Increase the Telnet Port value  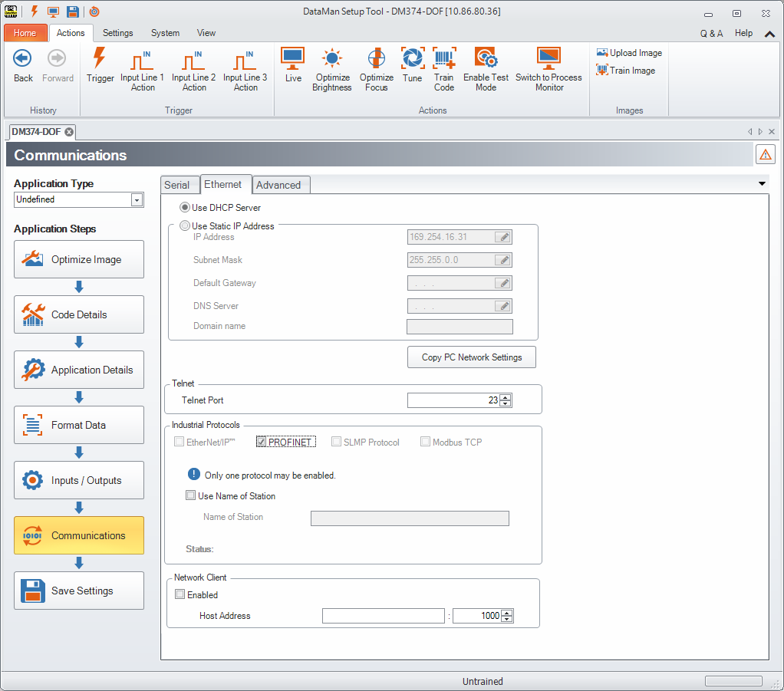(505, 397)
